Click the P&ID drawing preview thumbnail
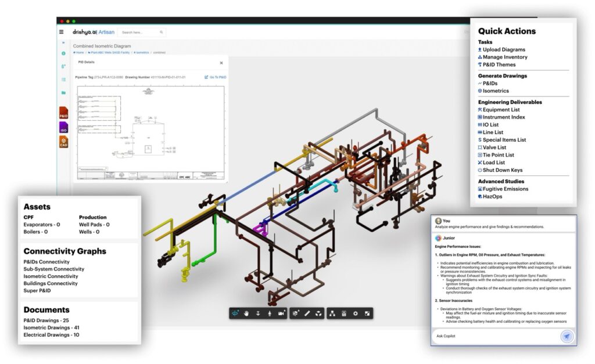 click(150, 133)
